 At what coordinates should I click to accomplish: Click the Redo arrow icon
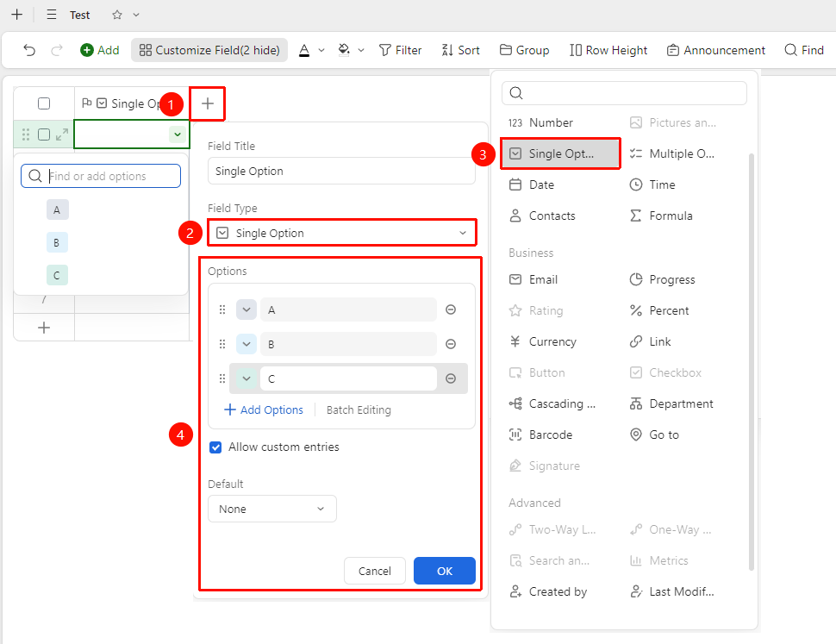(57, 50)
